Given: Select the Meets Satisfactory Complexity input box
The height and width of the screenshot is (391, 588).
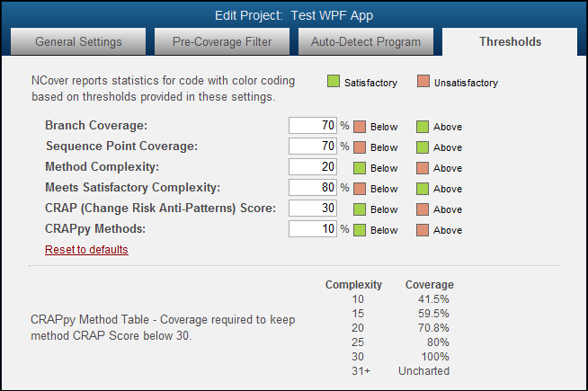Looking at the screenshot, I should [313, 188].
